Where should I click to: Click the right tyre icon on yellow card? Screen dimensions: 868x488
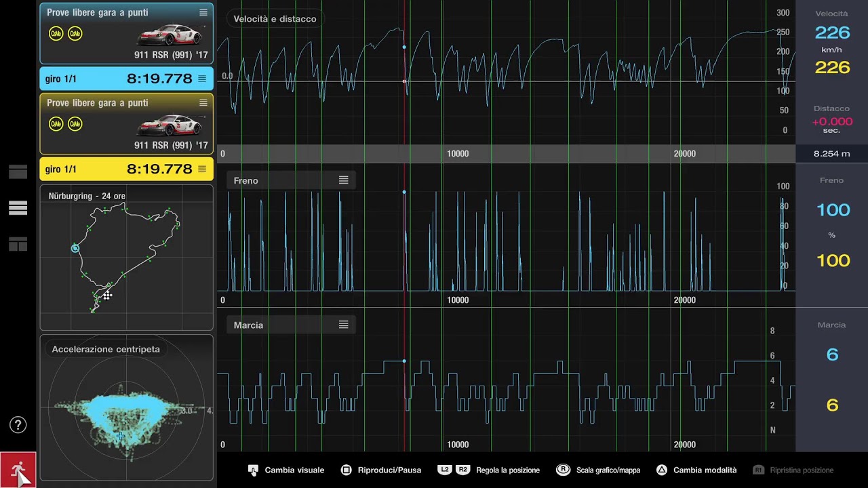pos(75,123)
